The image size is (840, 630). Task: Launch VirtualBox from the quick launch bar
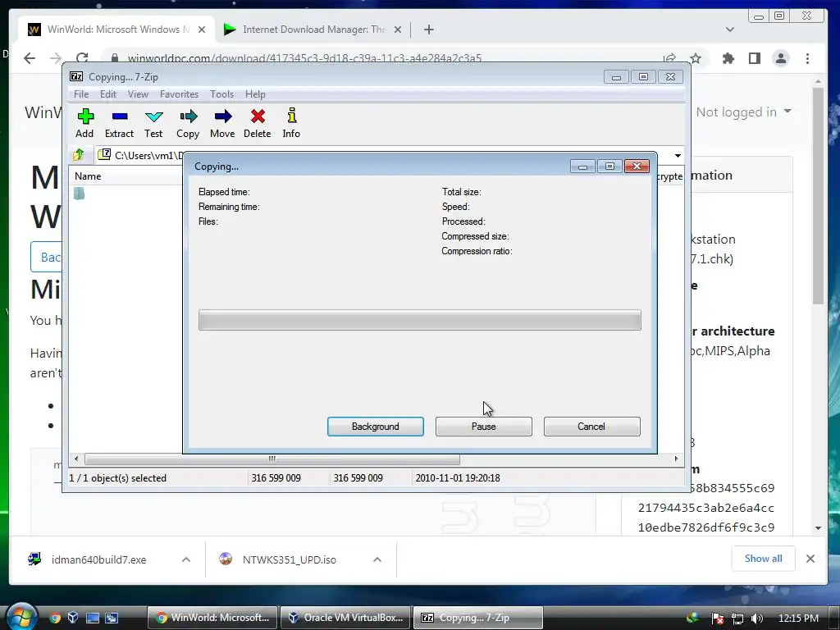coord(73,618)
